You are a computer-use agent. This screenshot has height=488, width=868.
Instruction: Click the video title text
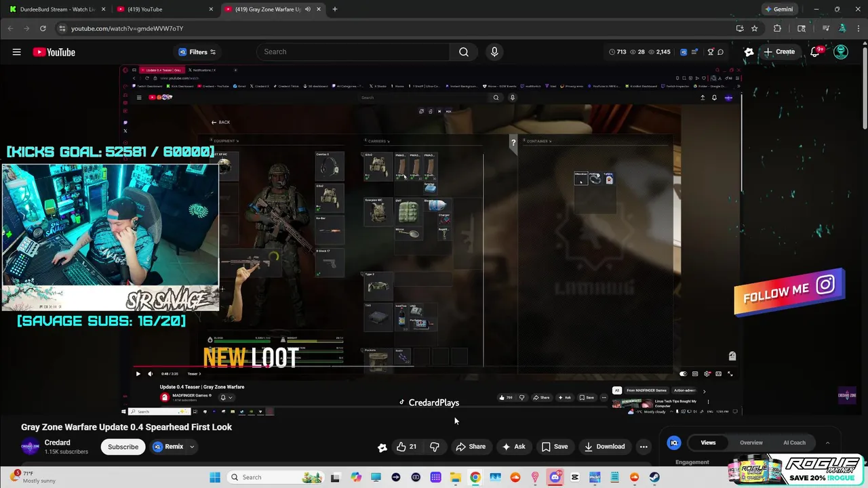point(126,427)
